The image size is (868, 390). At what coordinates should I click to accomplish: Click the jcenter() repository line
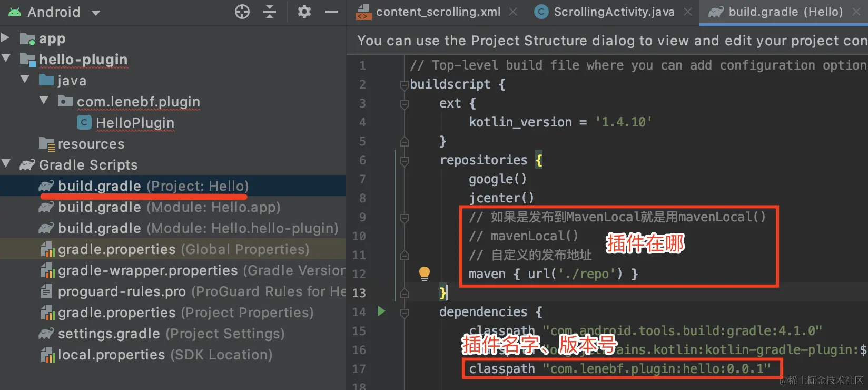(501, 198)
